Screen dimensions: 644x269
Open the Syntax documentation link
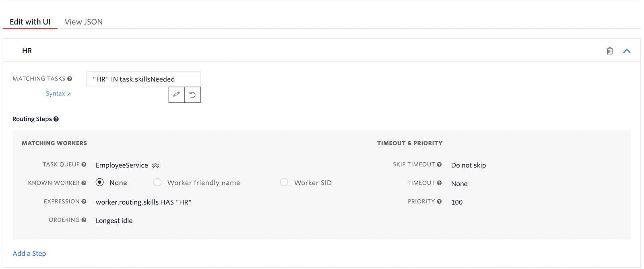(58, 93)
